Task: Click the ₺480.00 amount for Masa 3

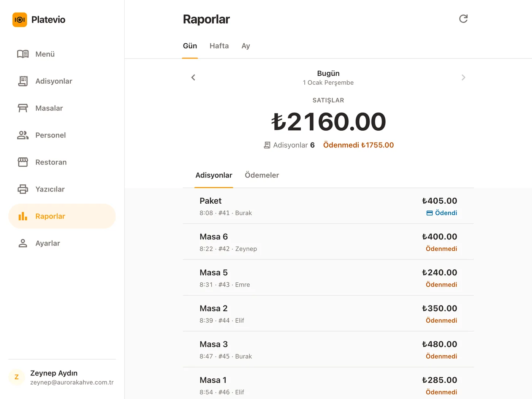Action: (440, 344)
